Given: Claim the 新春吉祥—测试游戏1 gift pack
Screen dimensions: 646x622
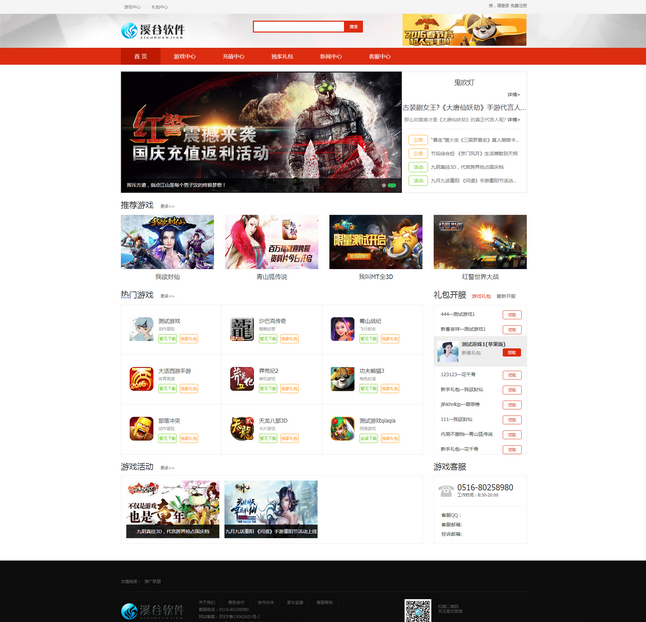Looking at the screenshot, I should [512, 330].
